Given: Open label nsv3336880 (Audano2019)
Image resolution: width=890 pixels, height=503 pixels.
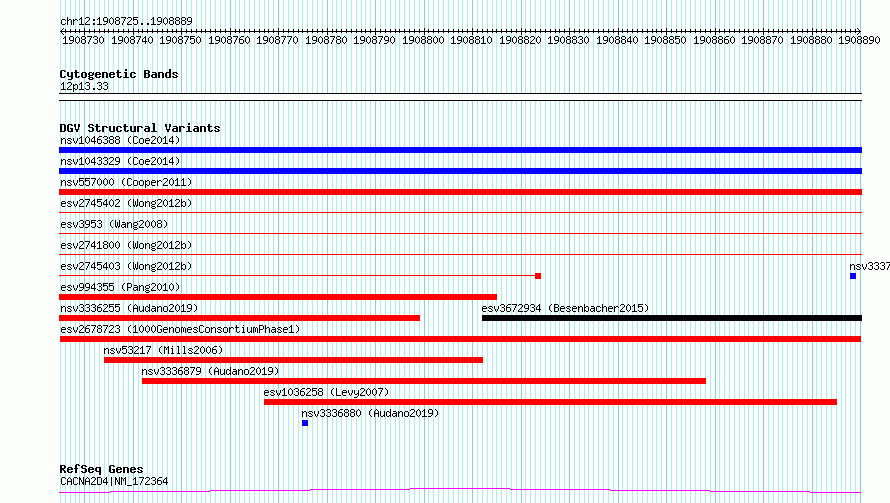Looking at the screenshot, I should tap(370, 413).
